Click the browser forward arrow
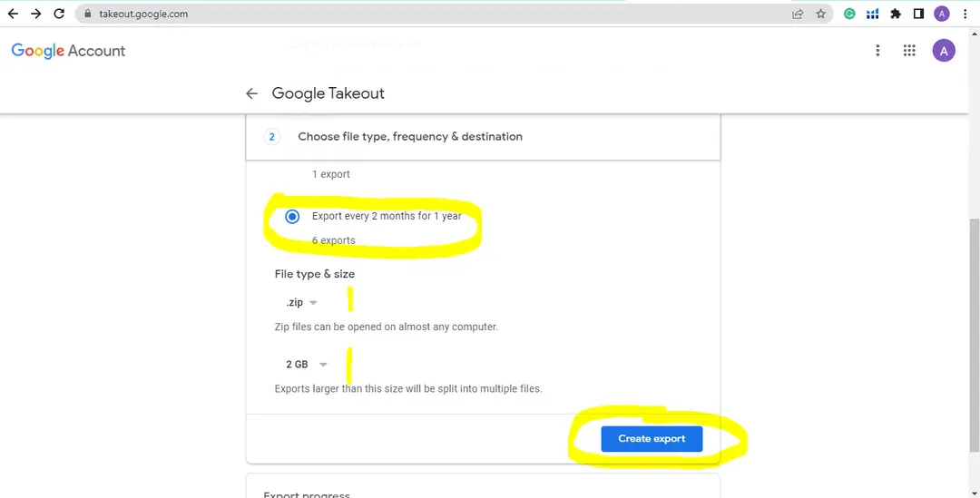980x498 pixels. tap(35, 13)
